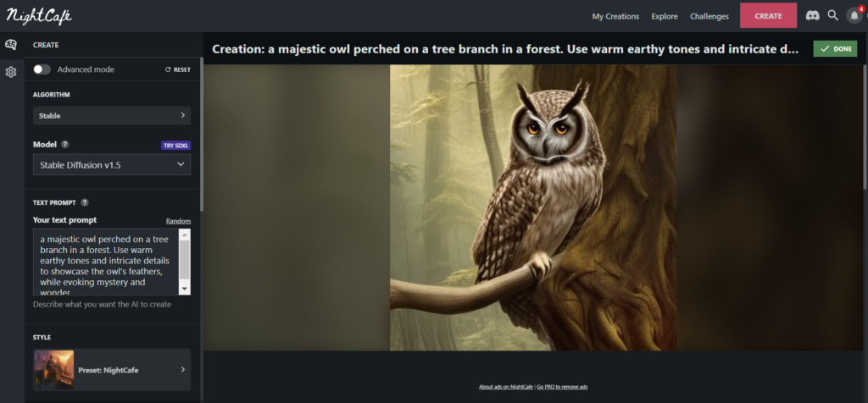The height and width of the screenshot is (403, 868).
Task: Go to My Creations
Action: coord(615,16)
